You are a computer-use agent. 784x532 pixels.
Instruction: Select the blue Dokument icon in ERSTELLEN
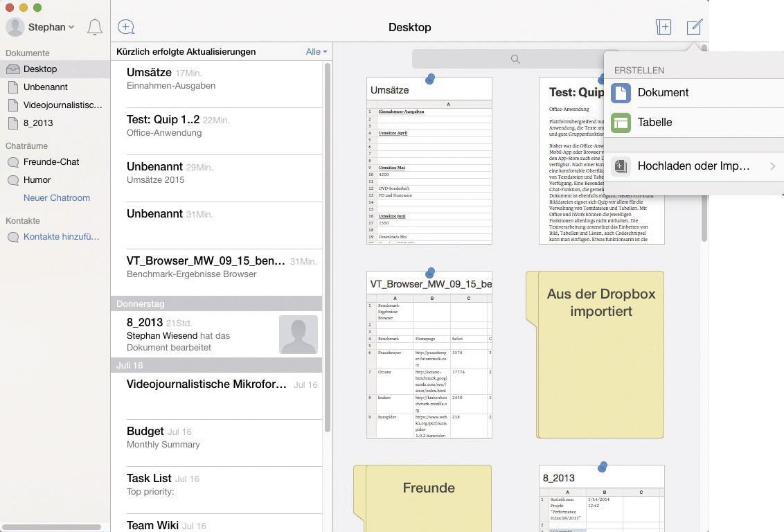pos(621,92)
